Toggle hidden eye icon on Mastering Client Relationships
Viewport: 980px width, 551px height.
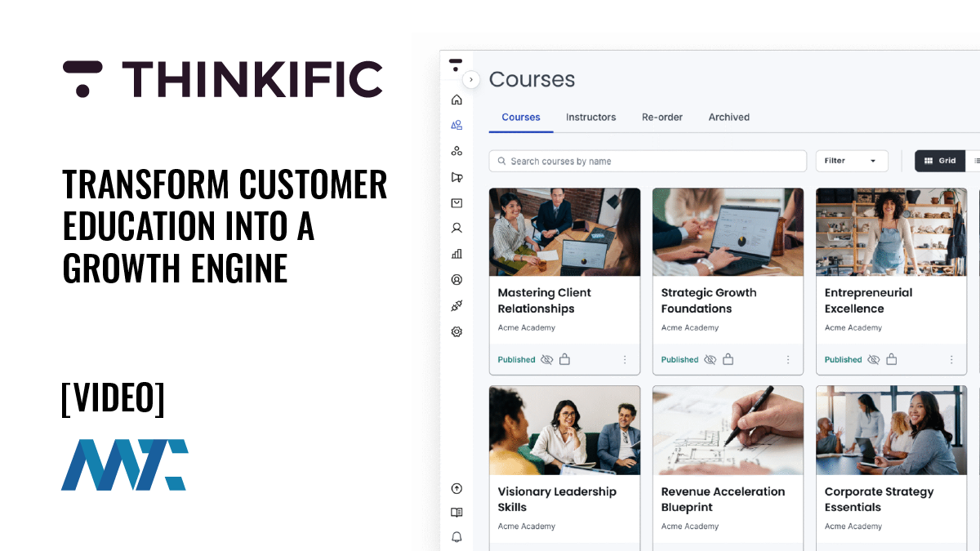pos(547,359)
